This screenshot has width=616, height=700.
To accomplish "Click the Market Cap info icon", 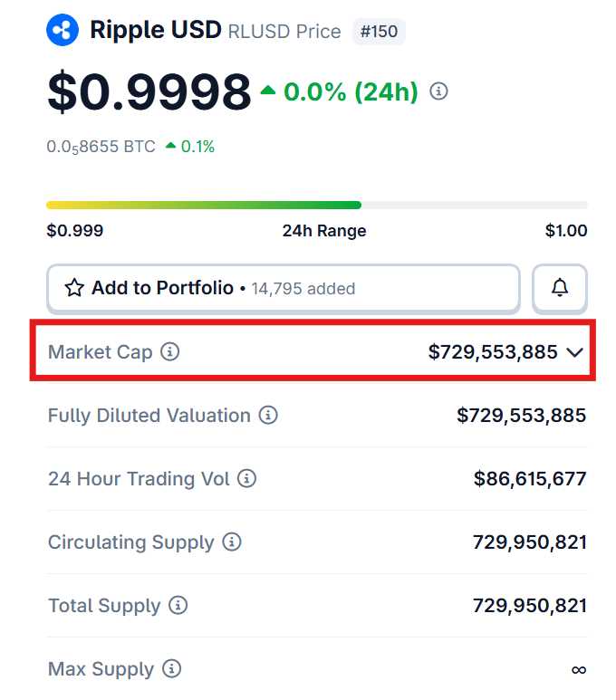I will pyautogui.click(x=169, y=351).
